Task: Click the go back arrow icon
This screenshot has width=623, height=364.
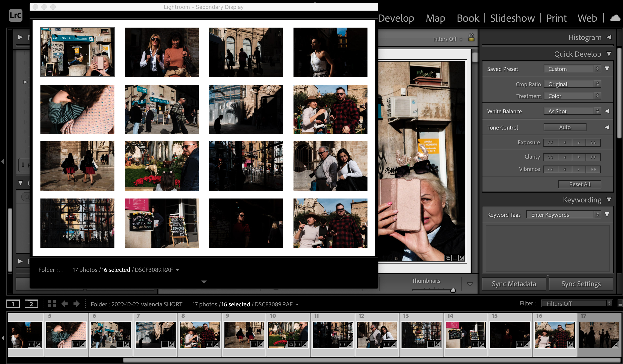Action: pos(65,304)
